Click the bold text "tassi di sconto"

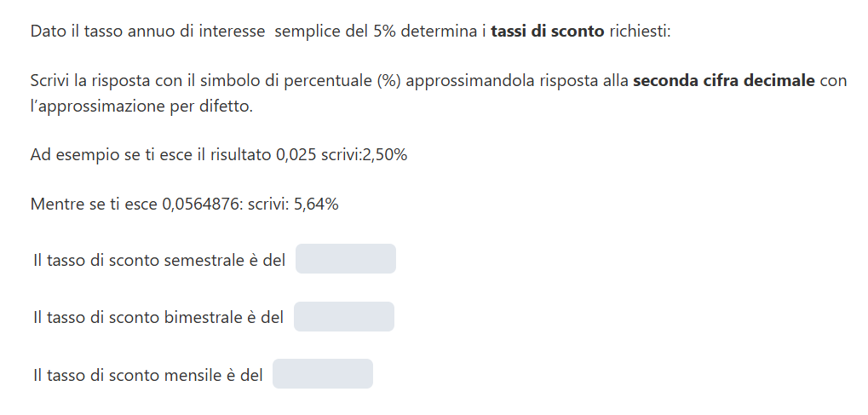click(548, 32)
